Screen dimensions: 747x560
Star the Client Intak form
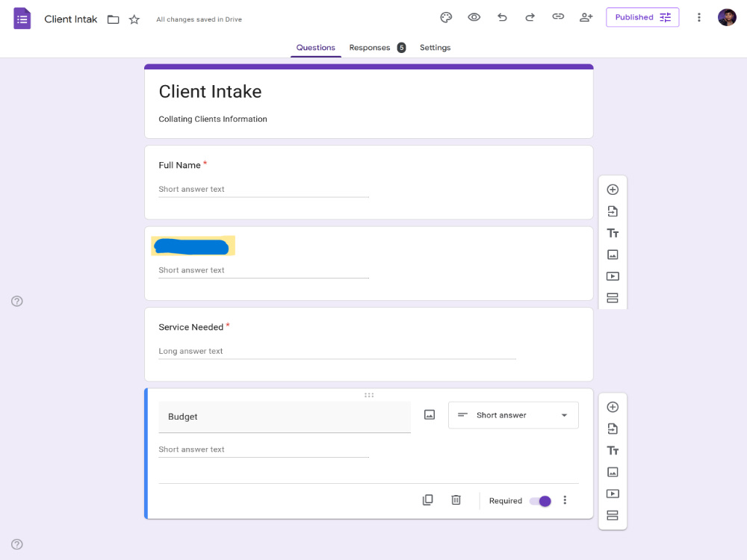[x=134, y=19]
